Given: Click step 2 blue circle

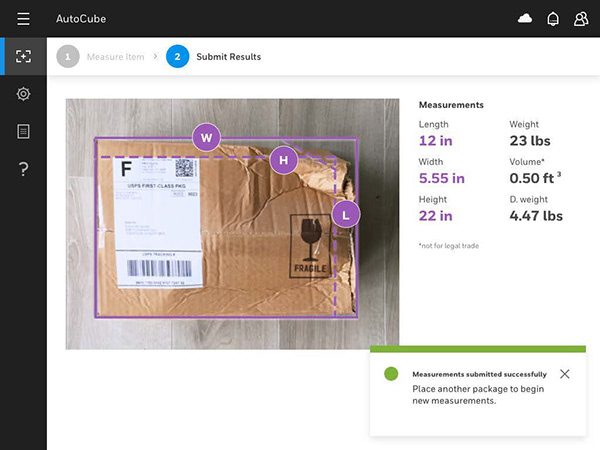Looking at the screenshot, I should (x=178, y=57).
